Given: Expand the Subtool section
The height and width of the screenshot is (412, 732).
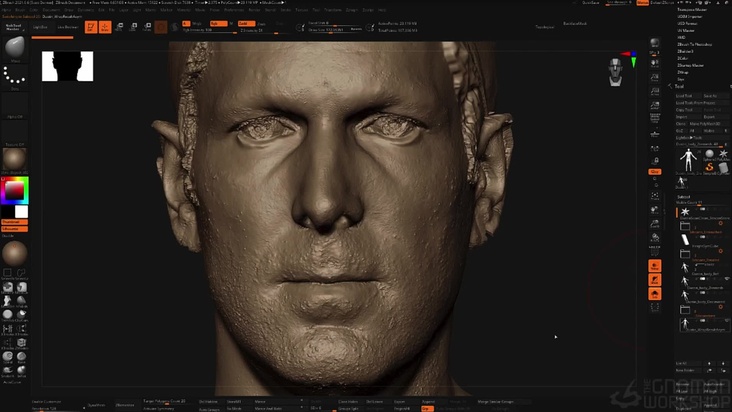Looking at the screenshot, I should tap(683, 196).
